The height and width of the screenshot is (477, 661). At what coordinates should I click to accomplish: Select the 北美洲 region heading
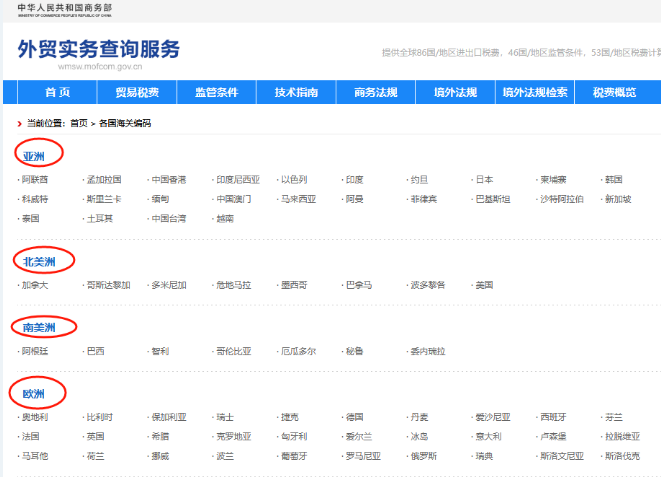pos(40,262)
